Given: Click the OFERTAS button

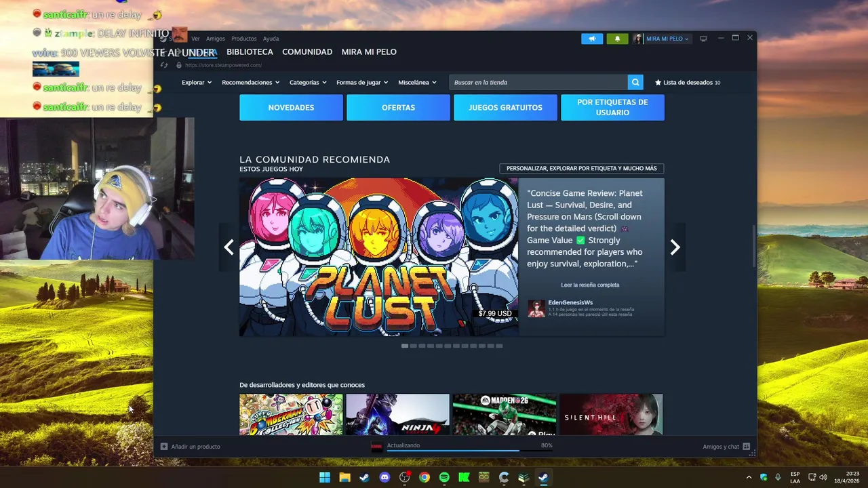Looking at the screenshot, I should tap(398, 108).
